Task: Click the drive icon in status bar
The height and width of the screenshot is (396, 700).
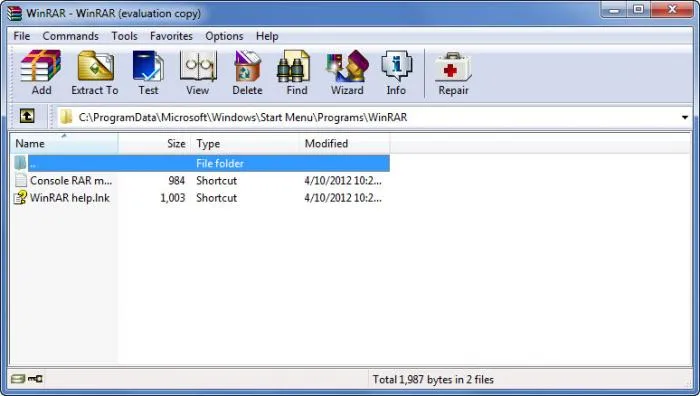Action: [18, 379]
